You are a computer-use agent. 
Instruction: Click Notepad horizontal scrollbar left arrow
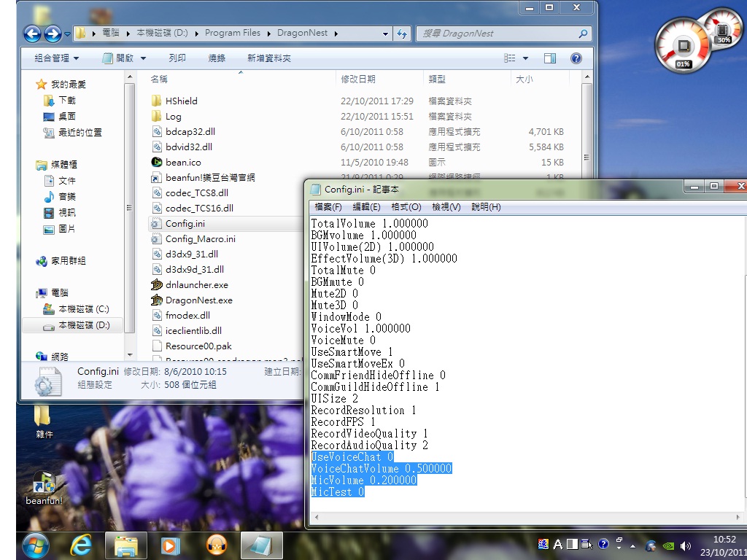coord(317,517)
